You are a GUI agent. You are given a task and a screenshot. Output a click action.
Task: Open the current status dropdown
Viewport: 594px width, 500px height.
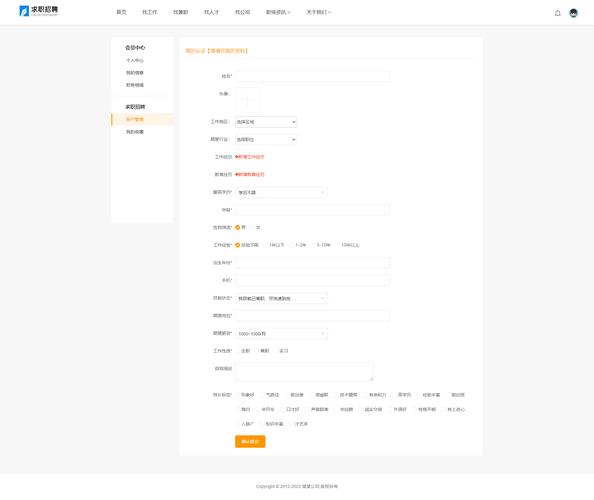pyautogui.click(x=281, y=298)
